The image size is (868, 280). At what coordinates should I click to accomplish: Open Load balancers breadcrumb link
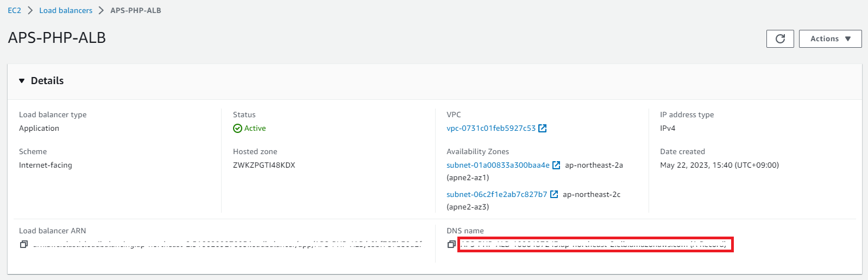(66, 10)
